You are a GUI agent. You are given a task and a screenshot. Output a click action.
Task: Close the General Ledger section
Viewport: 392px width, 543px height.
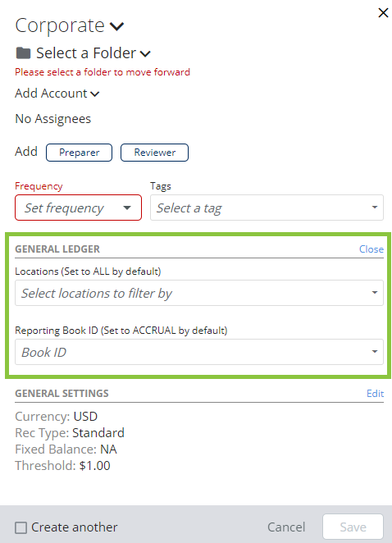click(371, 249)
